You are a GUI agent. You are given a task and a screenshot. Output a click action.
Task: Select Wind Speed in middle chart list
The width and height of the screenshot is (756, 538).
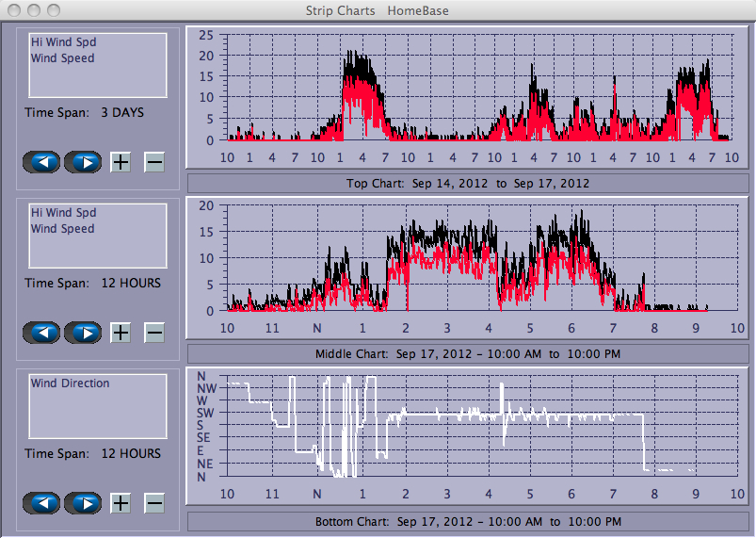(x=62, y=229)
